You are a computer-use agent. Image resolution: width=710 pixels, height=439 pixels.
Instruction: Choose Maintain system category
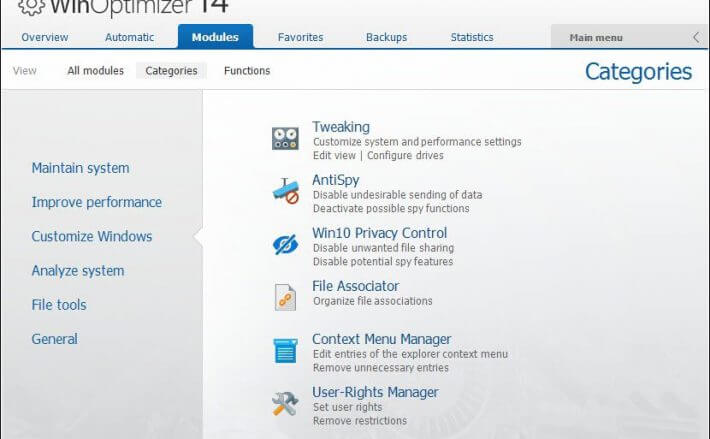click(x=81, y=168)
